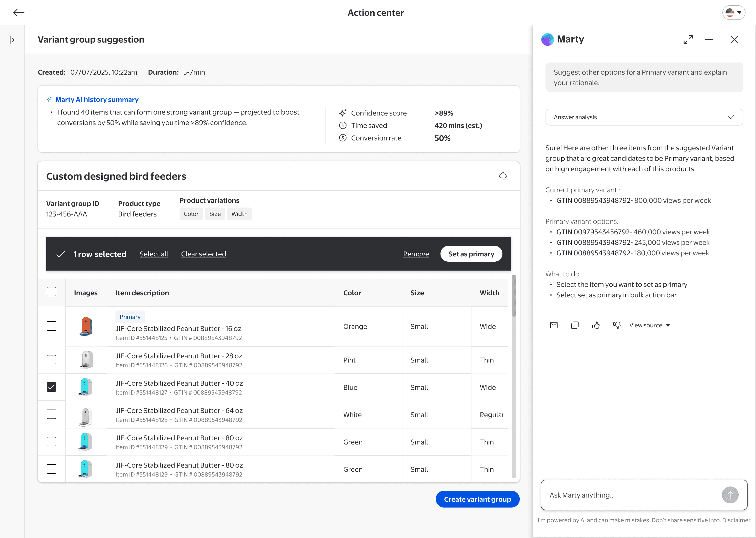The height and width of the screenshot is (538, 756).
Task: Close the Marty chat panel
Action: 734,39
